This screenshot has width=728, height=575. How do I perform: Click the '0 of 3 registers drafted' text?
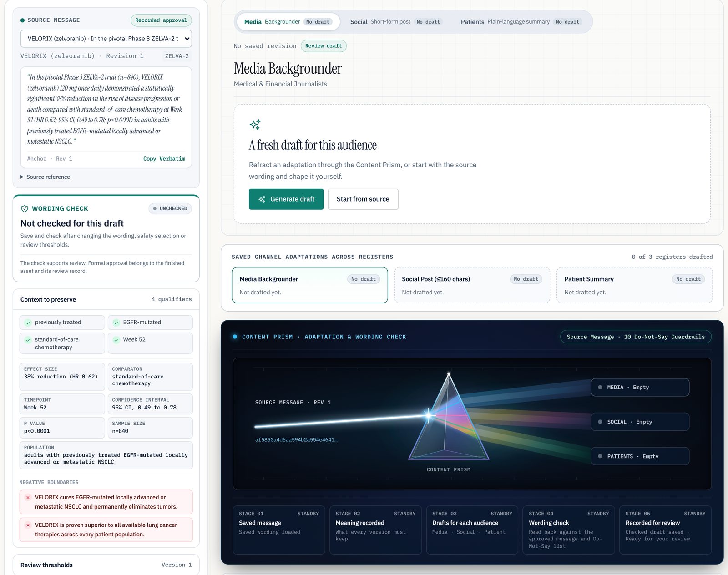(672, 257)
